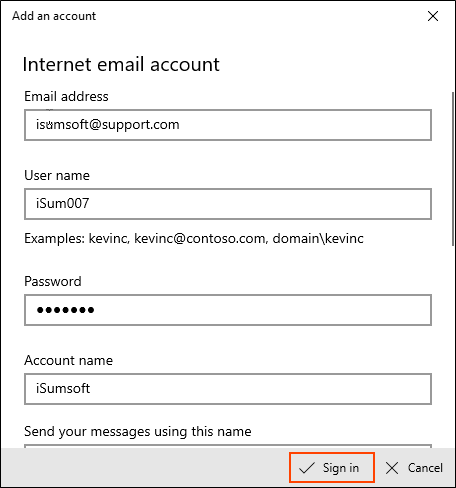
Task: Click the 'User name' label
Action: [x=57, y=175]
